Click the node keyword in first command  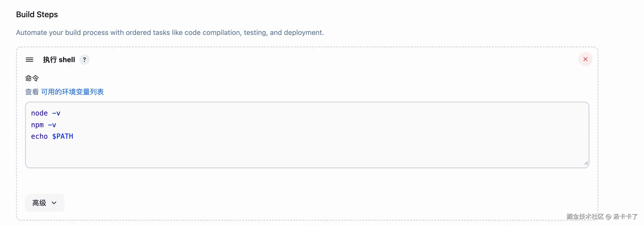(39, 113)
